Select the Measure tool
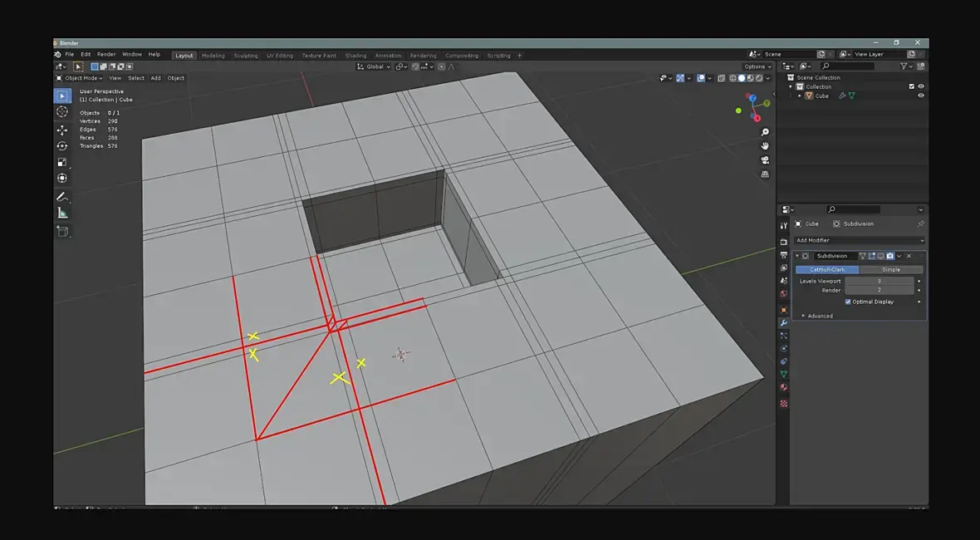 (x=62, y=214)
